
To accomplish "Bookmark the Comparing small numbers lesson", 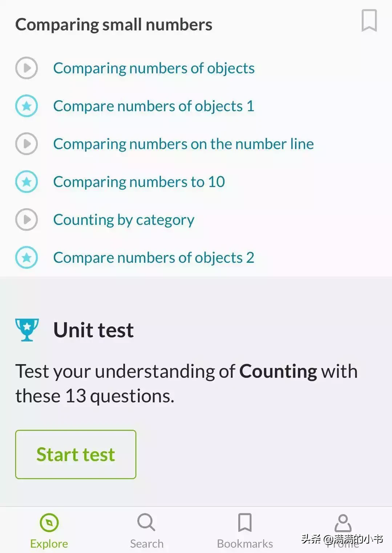I will pyautogui.click(x=369, y=21).
